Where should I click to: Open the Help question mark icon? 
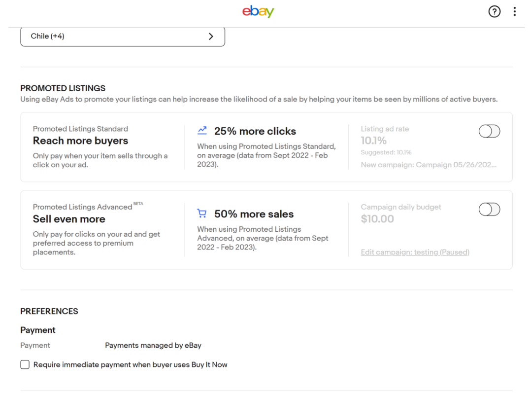point(494,11)
